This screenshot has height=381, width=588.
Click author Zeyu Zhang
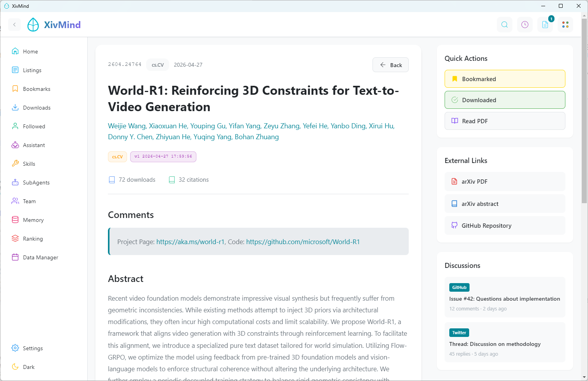(282, 126)
